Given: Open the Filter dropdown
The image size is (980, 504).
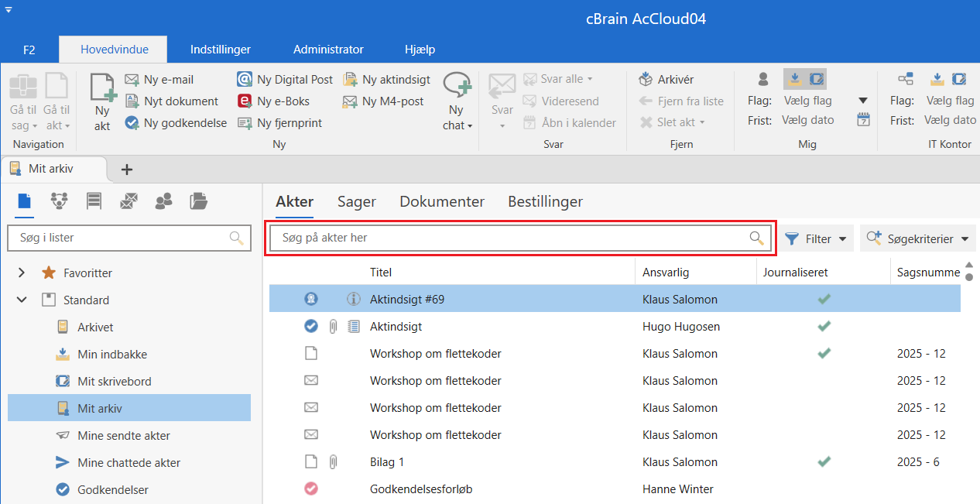Looking at the screenshot, I should pyautogui.click(x=815, y=238).
